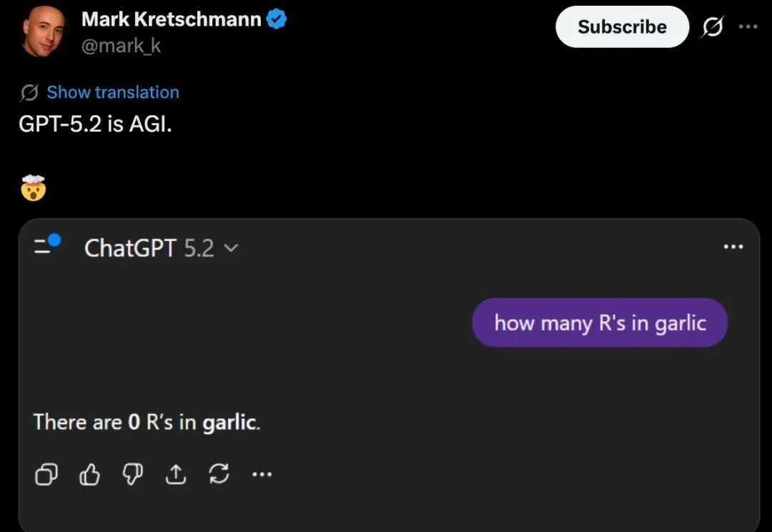Open the ChatGPT chat options ellipsis
772x532 pixels.
[733, 247]
